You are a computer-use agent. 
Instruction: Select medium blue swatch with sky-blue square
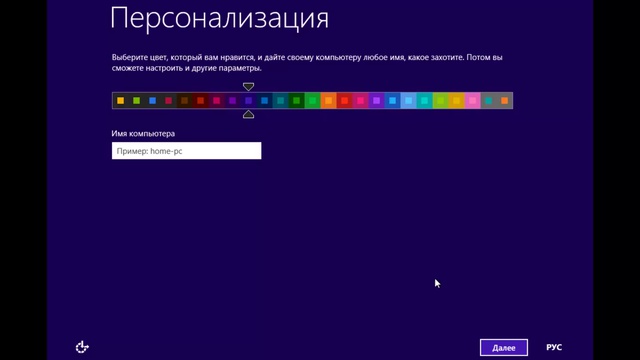click(392, 100)
